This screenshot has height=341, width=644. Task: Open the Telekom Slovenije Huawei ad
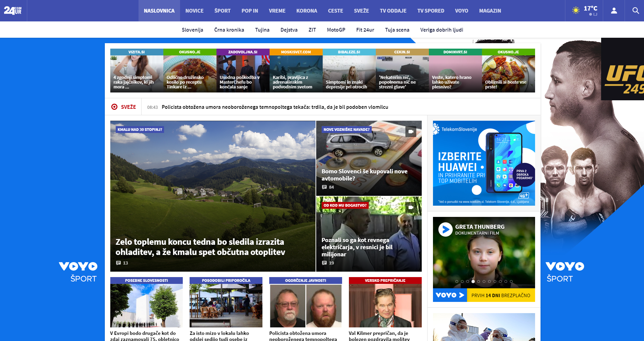(484, 163)
